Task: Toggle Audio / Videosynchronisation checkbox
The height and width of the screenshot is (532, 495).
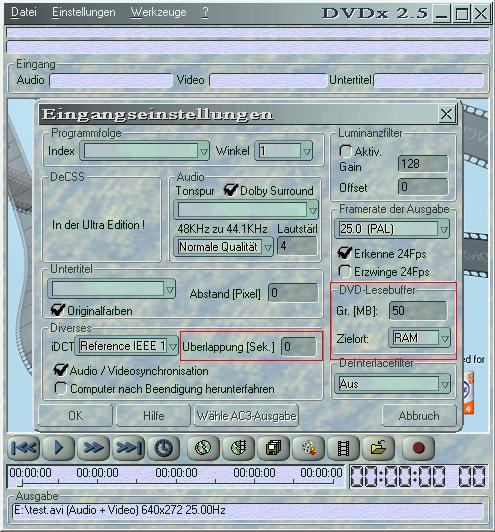Action: (61, 370)
